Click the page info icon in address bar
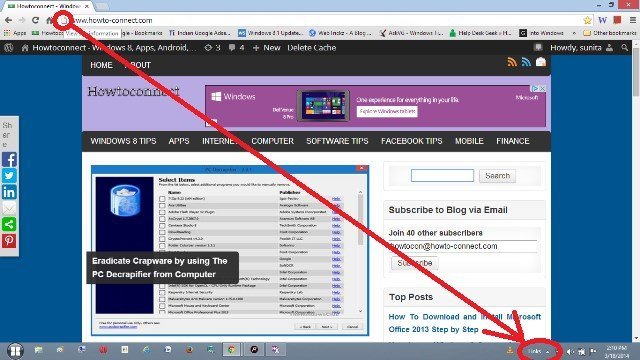 pos(64,20)
